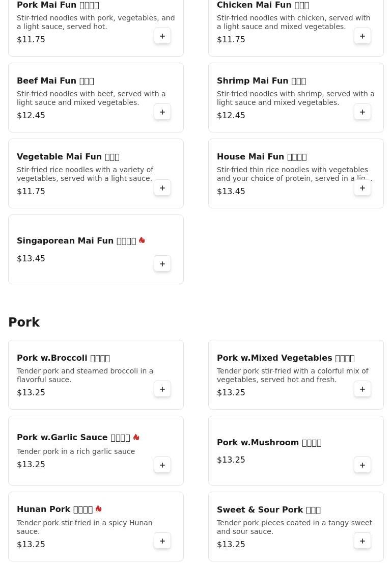Add Singaporean Mai Fun to cart

(x=162, y=264)
